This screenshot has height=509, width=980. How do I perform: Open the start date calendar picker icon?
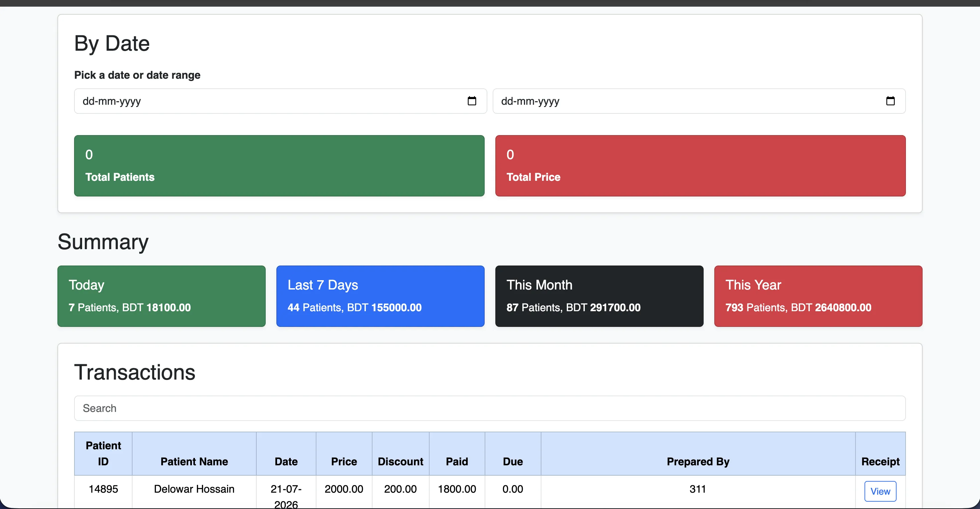click(472, 101)
